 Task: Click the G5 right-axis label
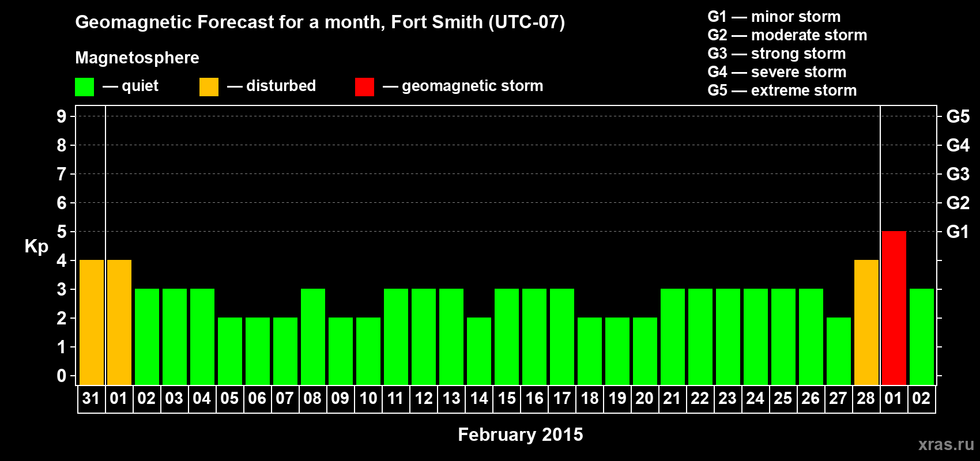pyautogui.click(x=958, y=116)
